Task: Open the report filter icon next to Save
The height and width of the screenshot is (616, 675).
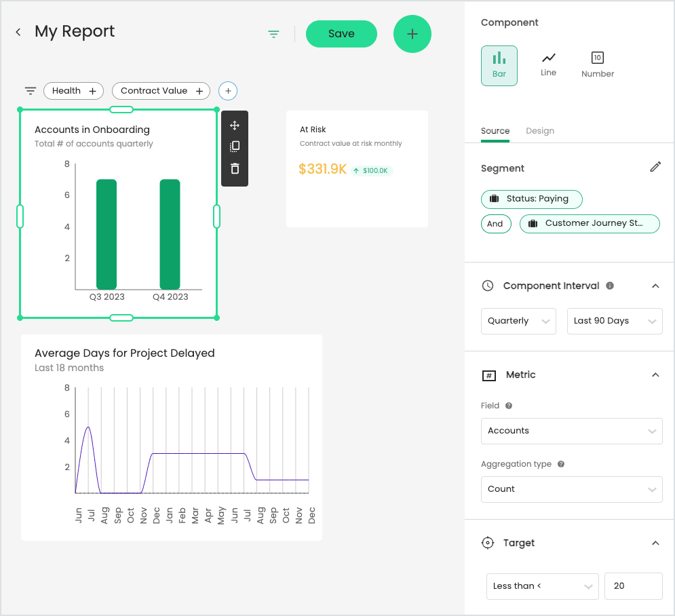Action: 273,34
